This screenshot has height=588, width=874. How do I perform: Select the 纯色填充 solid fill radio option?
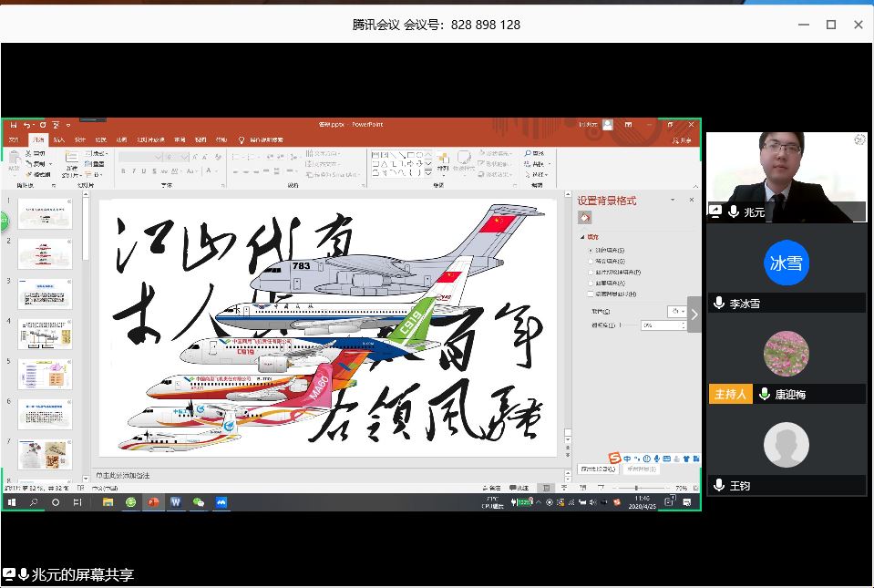pyautogui.click(x=591, y=249)
